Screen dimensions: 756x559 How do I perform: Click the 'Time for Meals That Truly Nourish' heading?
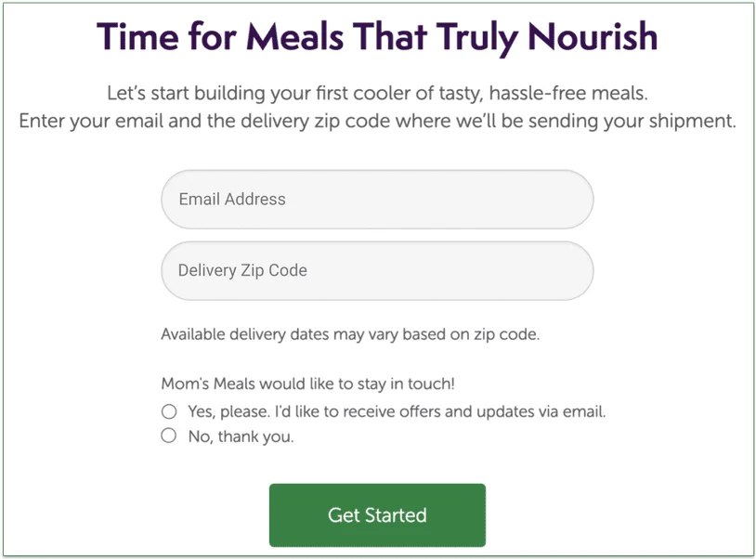[x=377, y=37]
